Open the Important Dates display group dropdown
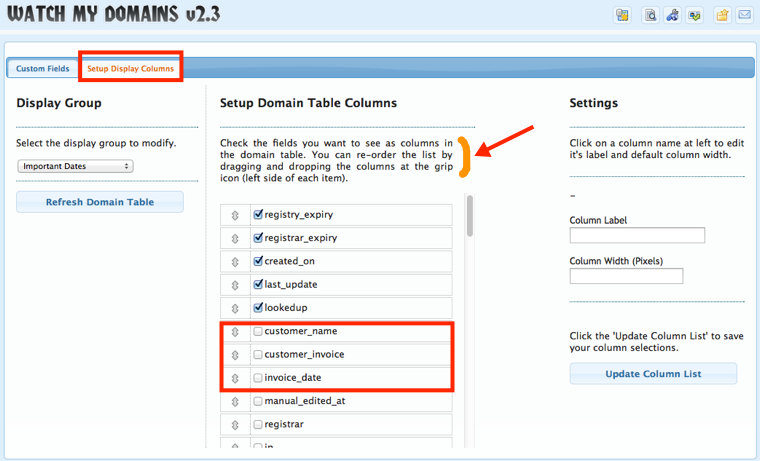This screenshot has width=760, height=461. pyautogui.click(x=75, y=166)
